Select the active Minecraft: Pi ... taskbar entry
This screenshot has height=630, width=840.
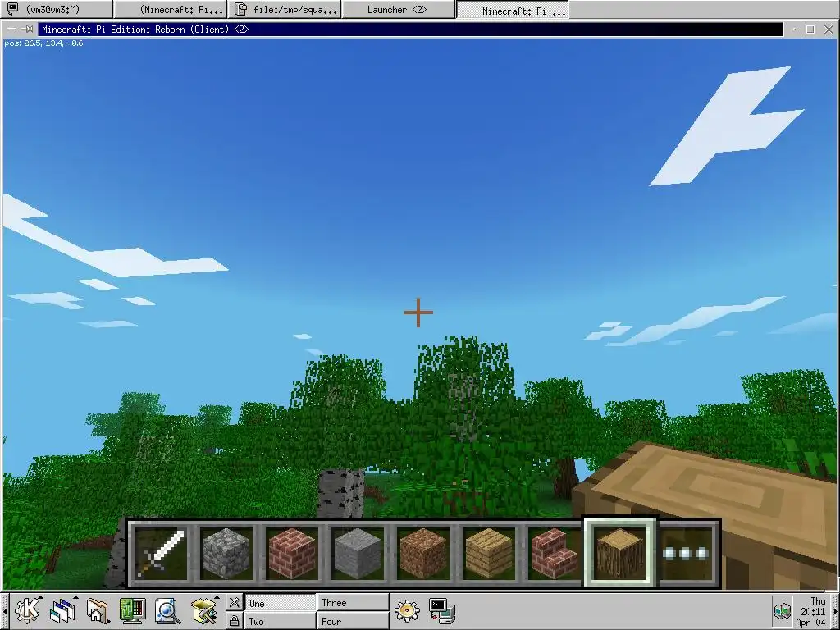[x=513, y=10]
